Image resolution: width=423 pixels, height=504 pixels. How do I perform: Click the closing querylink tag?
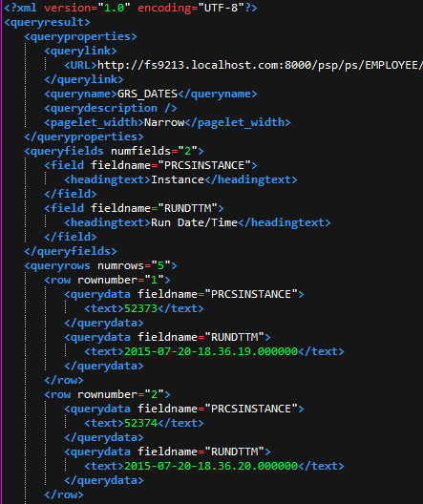[84, 79]
